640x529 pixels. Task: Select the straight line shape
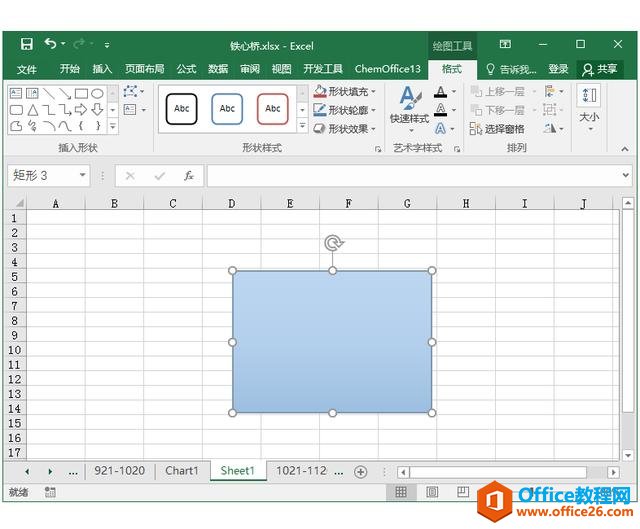coord(49,93)
